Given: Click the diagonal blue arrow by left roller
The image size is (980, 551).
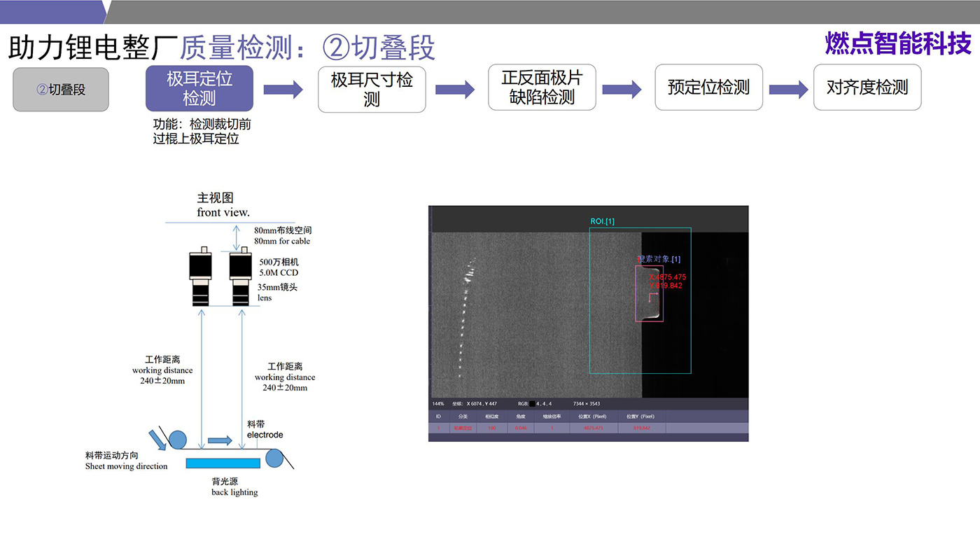Looking at the screenshot, I should 157,440.
